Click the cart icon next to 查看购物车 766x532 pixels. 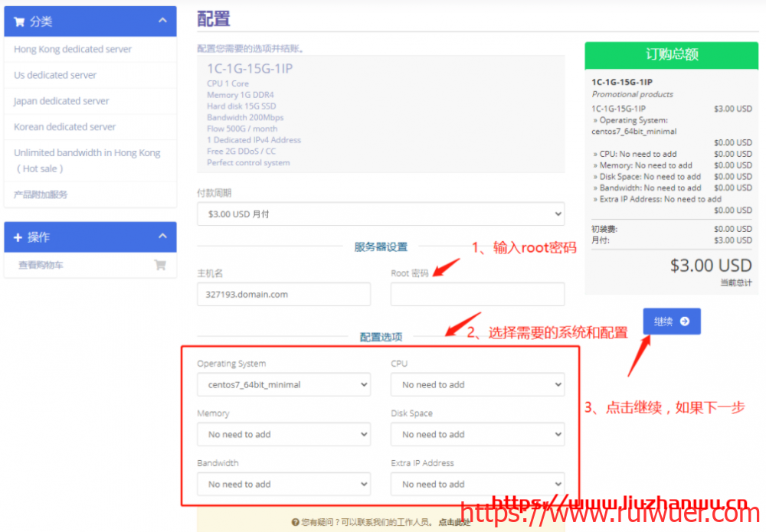pyautogui.click(x=160, y=265)
